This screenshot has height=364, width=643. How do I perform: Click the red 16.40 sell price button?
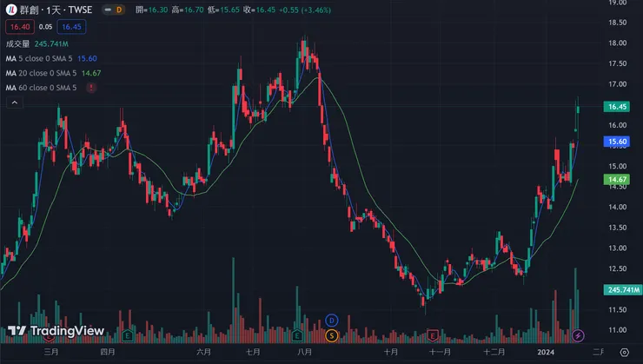20,27
